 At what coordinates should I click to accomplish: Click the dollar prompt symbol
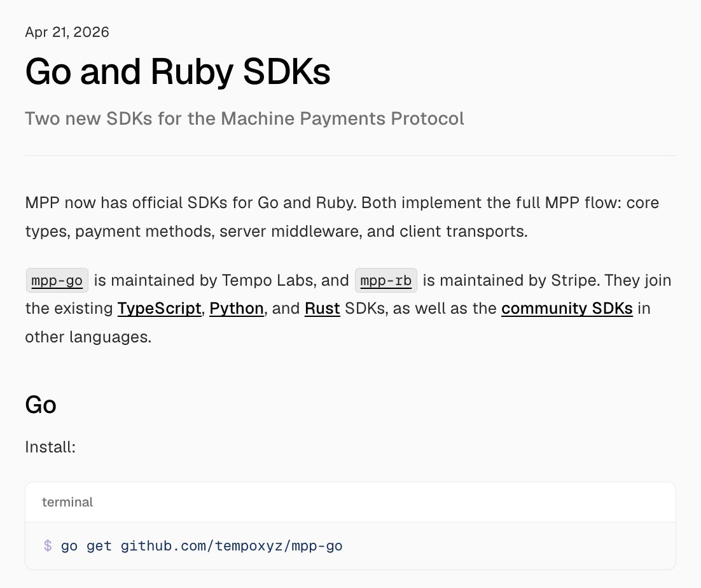point(48,545)
